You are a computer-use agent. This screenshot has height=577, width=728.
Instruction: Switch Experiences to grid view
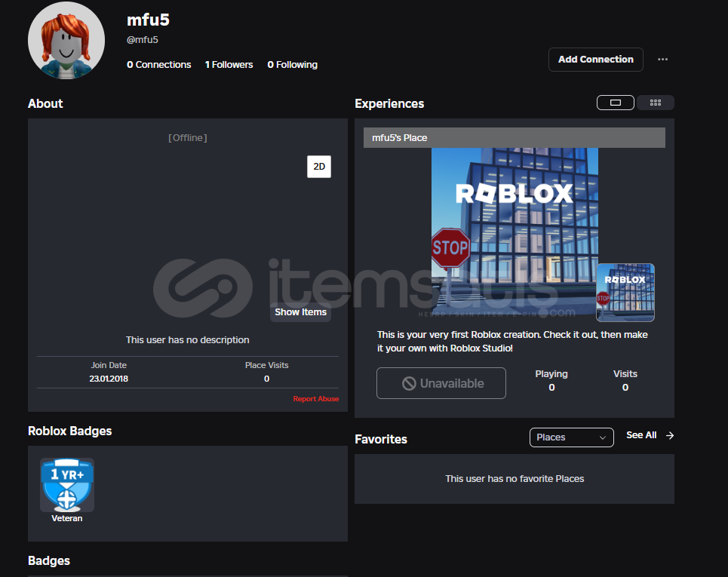(655, 103)
